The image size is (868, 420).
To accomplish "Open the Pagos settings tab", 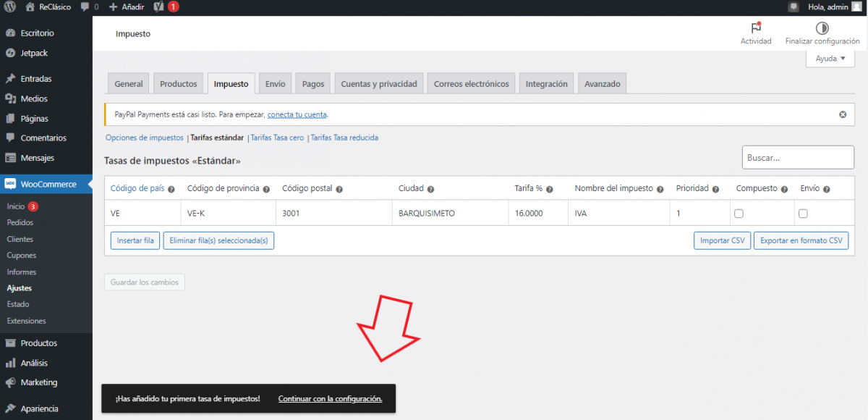I will click(313, 84).
